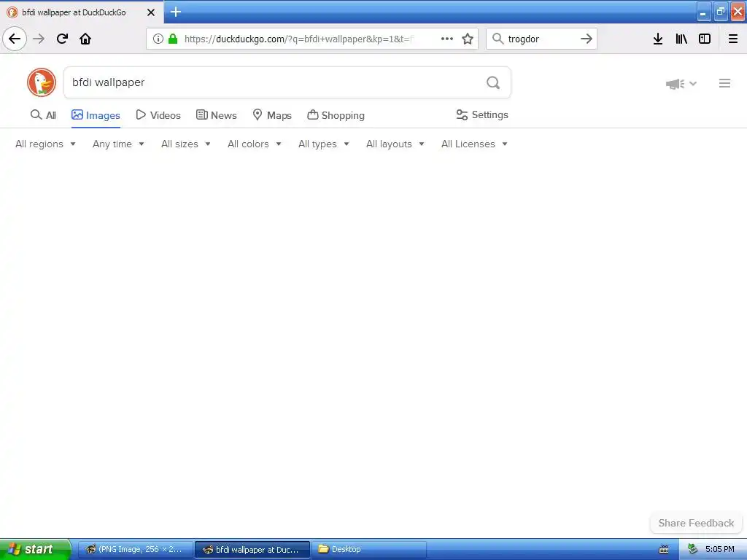The height and width of the screenshot is (560, 747).
Task: Switch to Maps results
Action: (272, 115)
